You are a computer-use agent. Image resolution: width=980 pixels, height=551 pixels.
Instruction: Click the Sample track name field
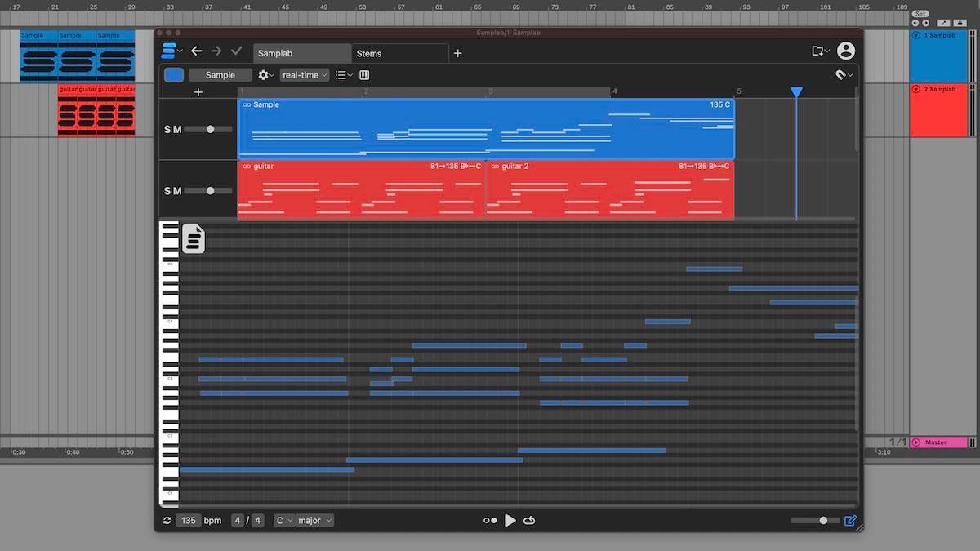click(x=220, y=75)
